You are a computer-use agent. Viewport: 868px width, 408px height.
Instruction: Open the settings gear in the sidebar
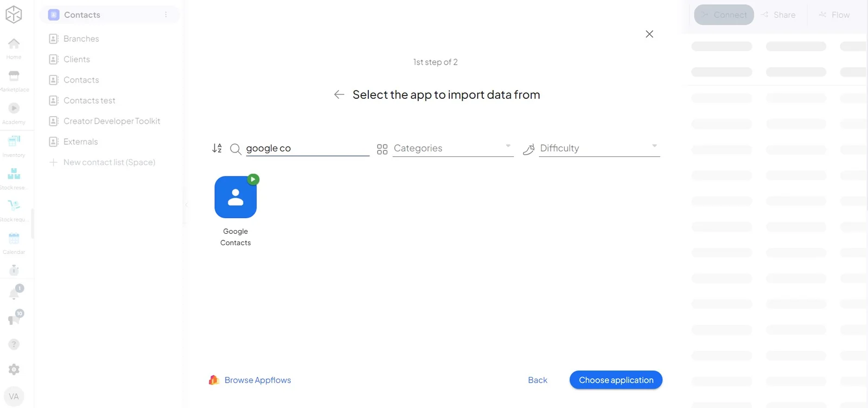point(14,369)
